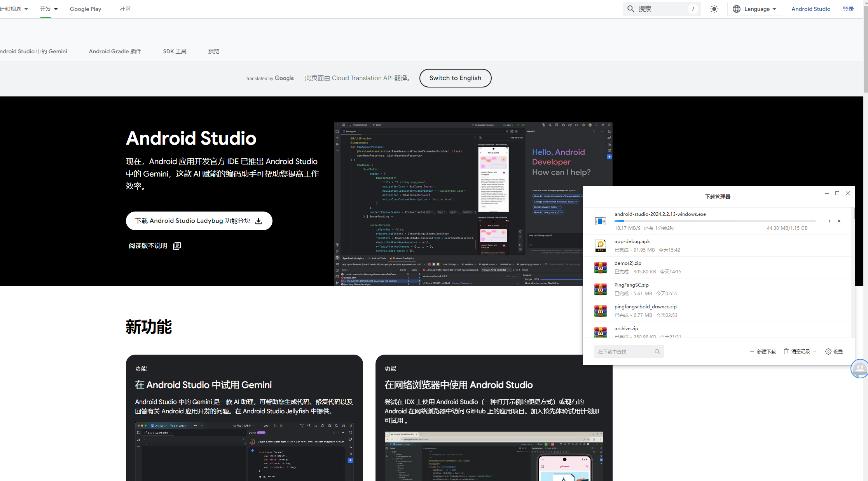Switch to the SDK 工具 tab
Image resolution: width=868 pixels, height=481 pixels.
[x=175, y=51]
